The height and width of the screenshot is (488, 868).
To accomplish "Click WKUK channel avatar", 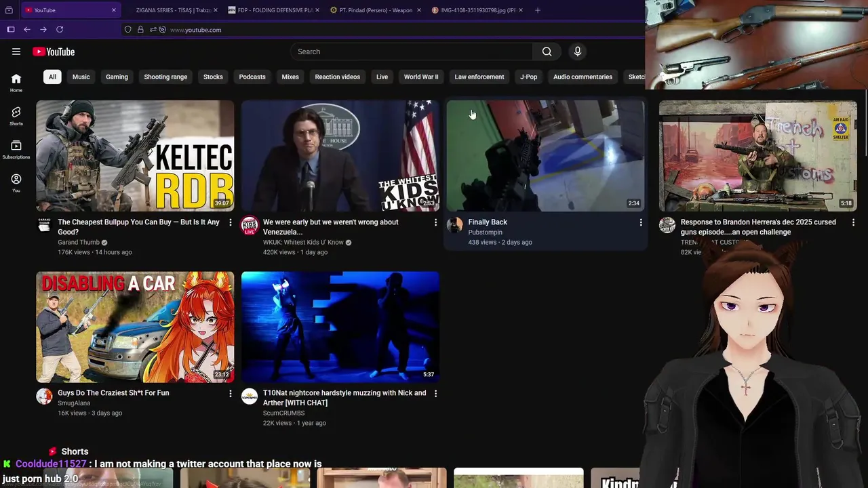I will 250,225.
